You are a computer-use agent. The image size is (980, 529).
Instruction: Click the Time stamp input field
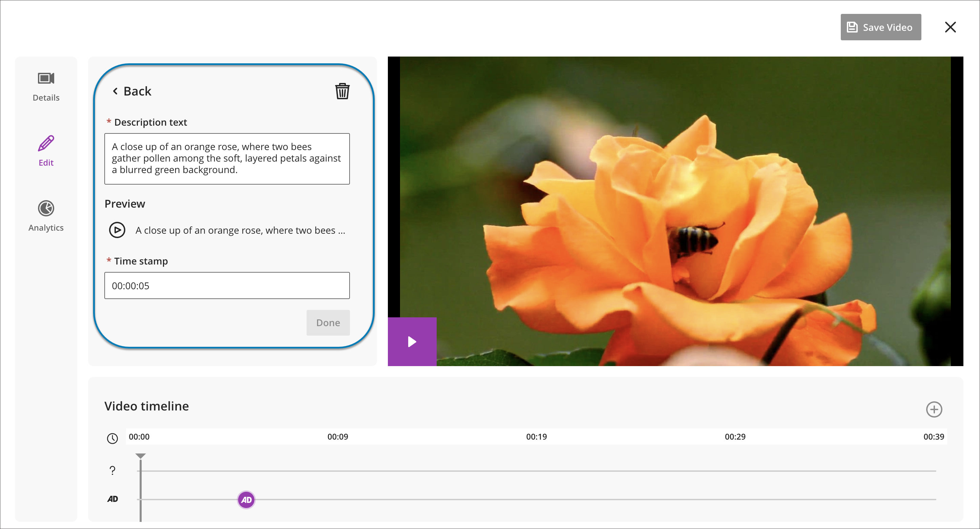[x=227, y=285]
